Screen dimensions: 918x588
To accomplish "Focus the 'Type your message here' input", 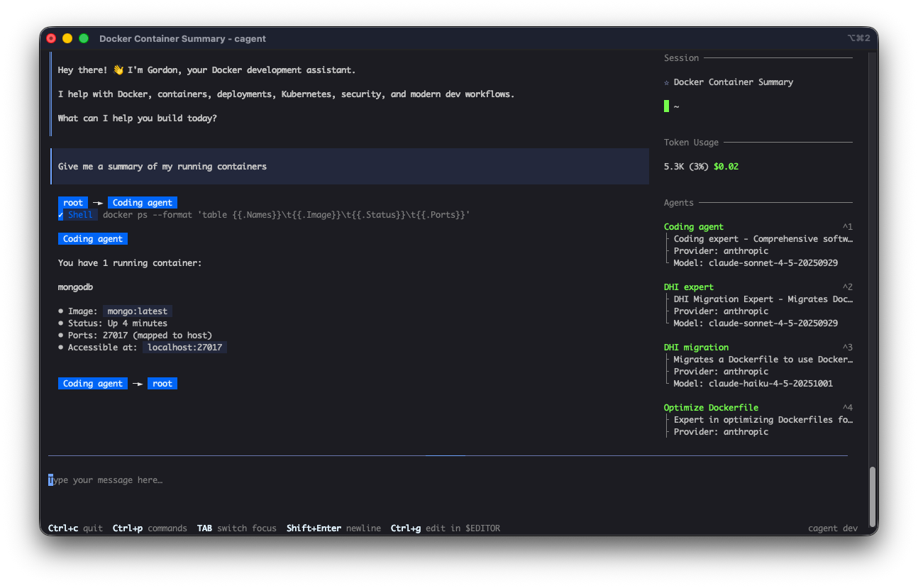I will click(x=284, y=480).
